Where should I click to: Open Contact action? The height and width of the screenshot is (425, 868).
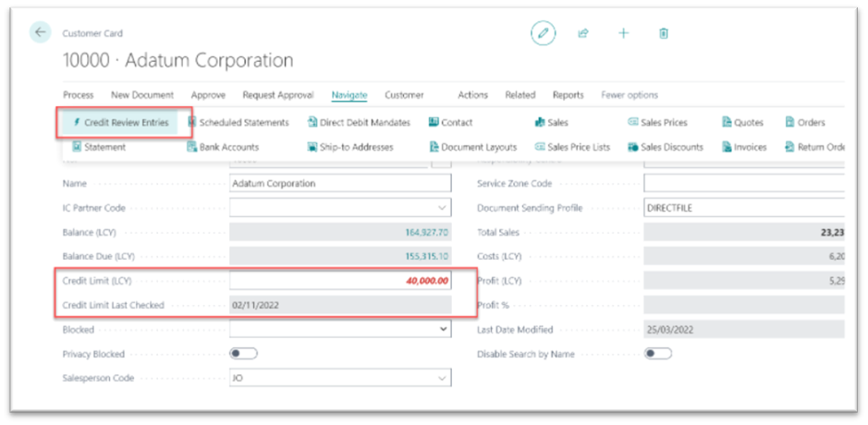click(450, 123)
